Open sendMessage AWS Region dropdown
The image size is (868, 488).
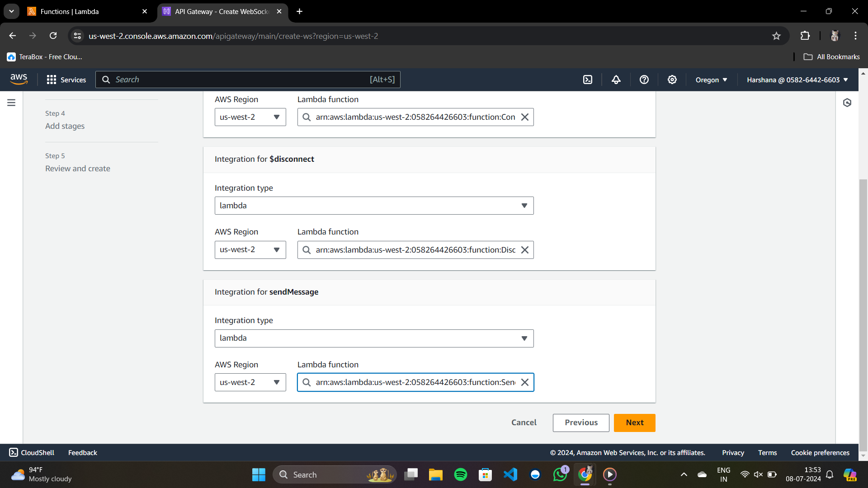[250, 382]
